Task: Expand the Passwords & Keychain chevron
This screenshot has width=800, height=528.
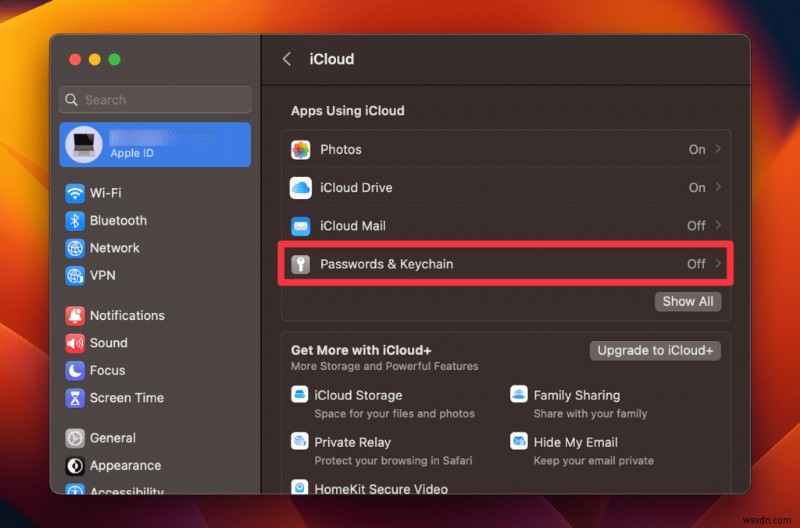Action: [718, 263]
